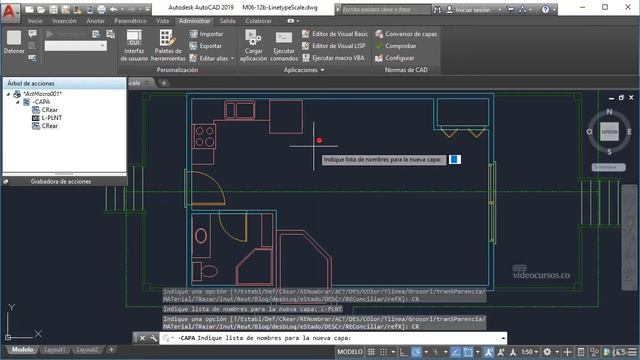
Task: Click the search field 'Escriba palabra clave o frase'
Action: tap(386, 9)
